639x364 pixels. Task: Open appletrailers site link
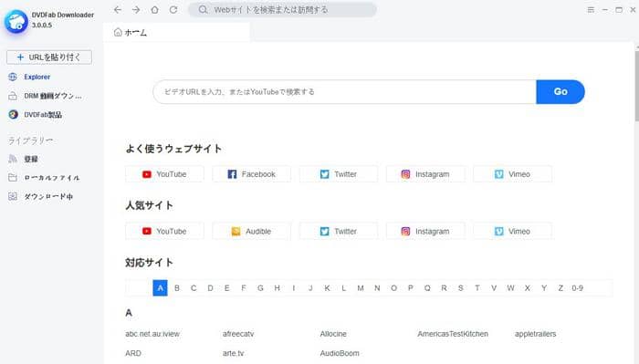536,334
